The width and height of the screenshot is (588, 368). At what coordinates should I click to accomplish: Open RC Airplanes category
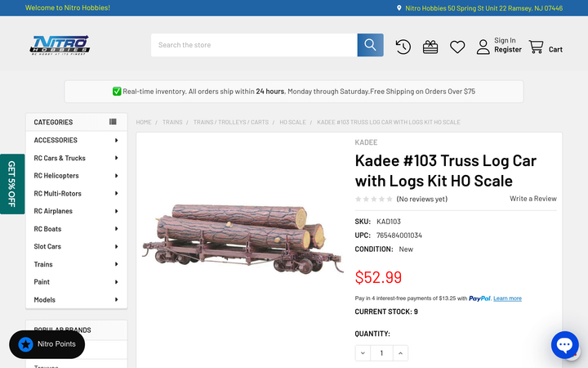click(53, 211)
